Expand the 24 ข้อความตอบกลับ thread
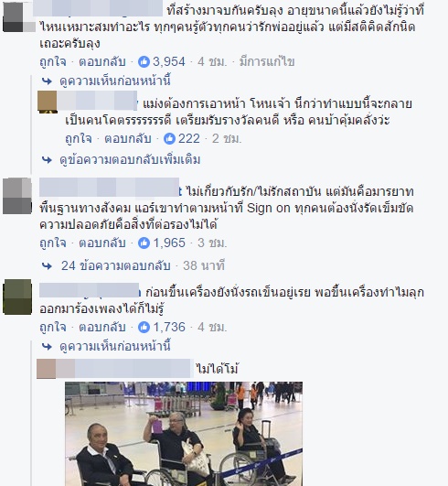The image size is (448, 486). [116, 265]
